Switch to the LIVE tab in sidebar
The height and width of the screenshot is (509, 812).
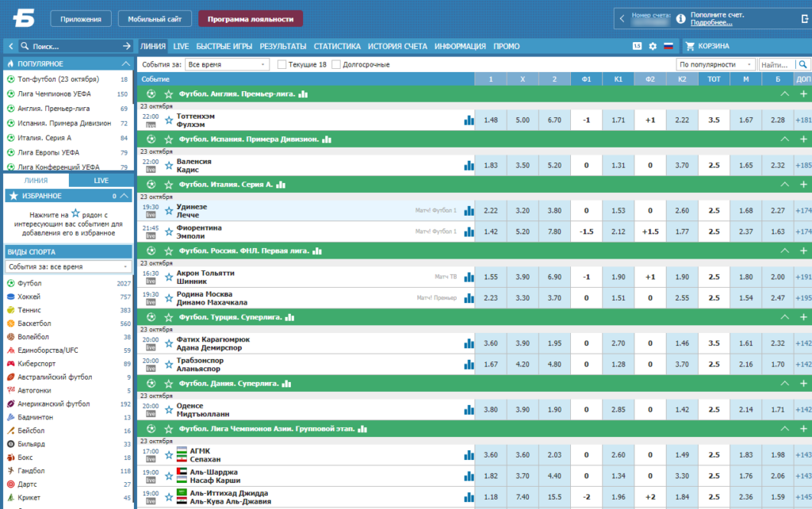tap(101, 180)
